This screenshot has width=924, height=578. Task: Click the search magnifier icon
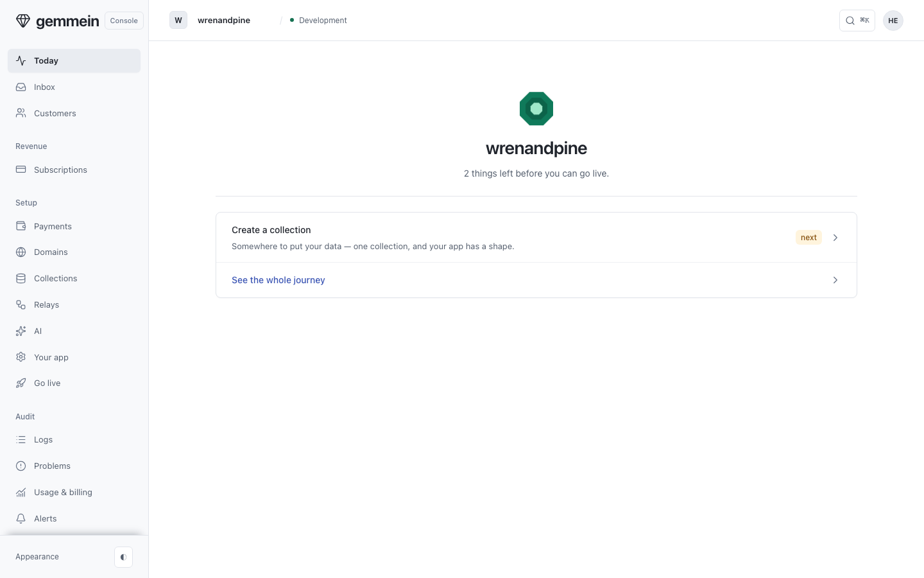850,21
